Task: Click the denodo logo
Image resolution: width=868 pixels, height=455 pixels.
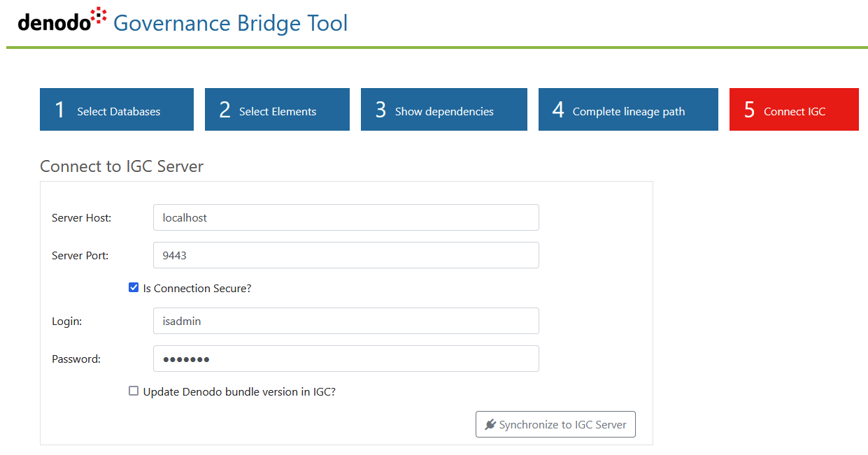Action: pos(63,21)
